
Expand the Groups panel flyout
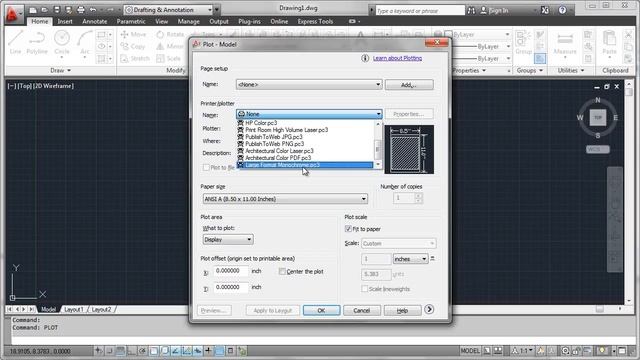click(x=530, y=70)
